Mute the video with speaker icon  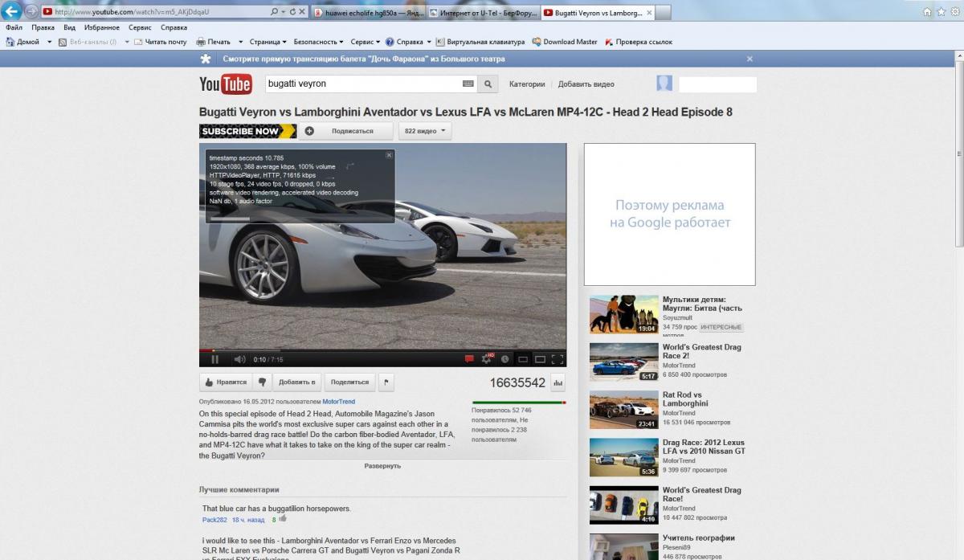(239, 359)
